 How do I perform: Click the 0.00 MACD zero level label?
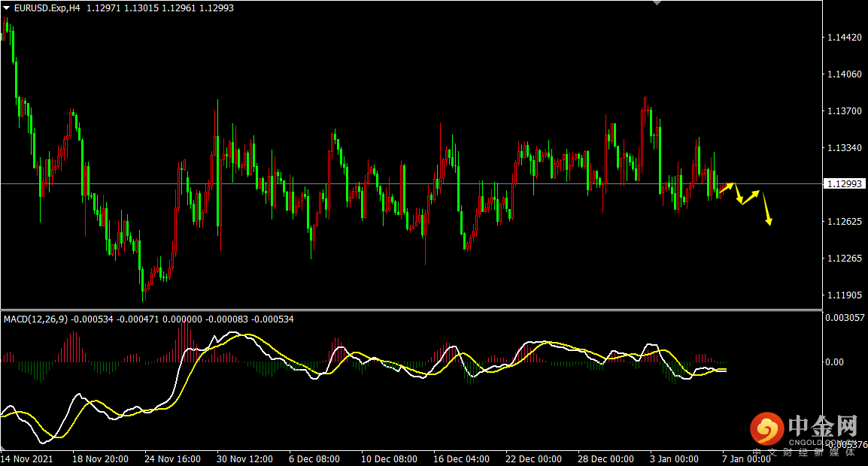click(834, 362)
